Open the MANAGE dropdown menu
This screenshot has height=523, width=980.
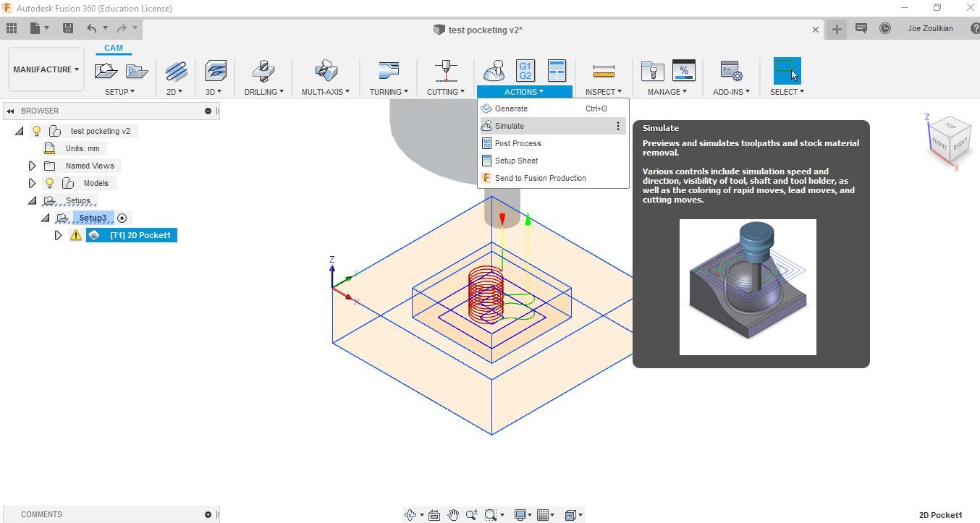pos(667,92)
